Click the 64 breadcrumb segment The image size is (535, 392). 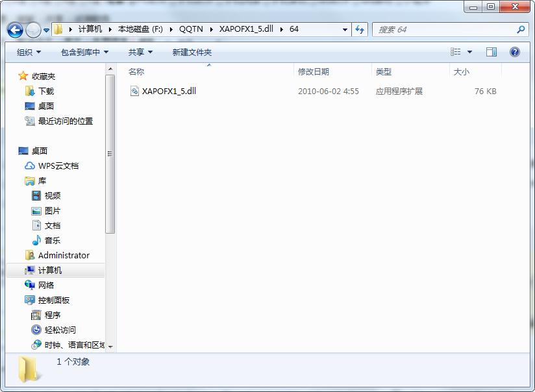[294, 29]
